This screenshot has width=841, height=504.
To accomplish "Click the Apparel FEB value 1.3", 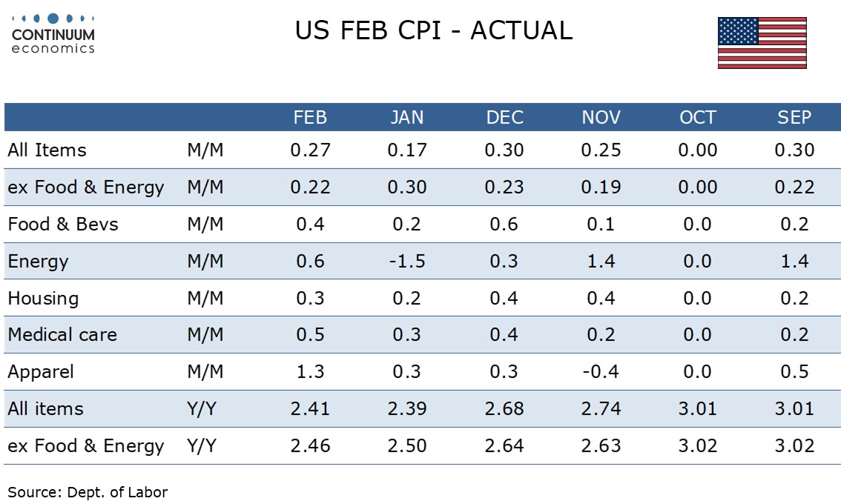I will [310, 371].
